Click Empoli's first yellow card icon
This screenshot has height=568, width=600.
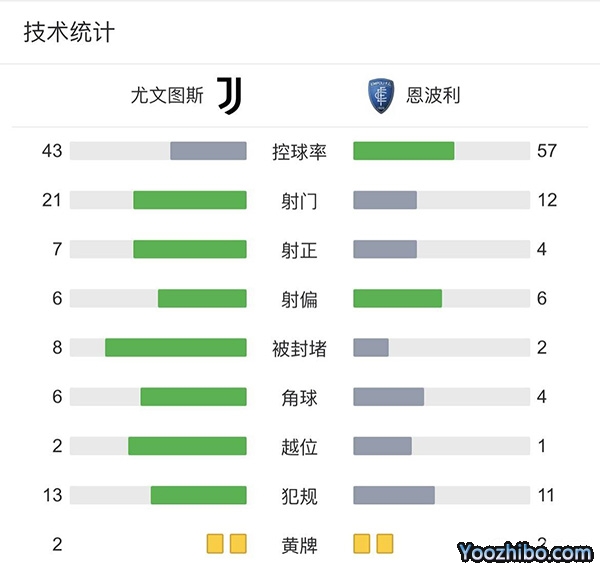click(362, 544)
